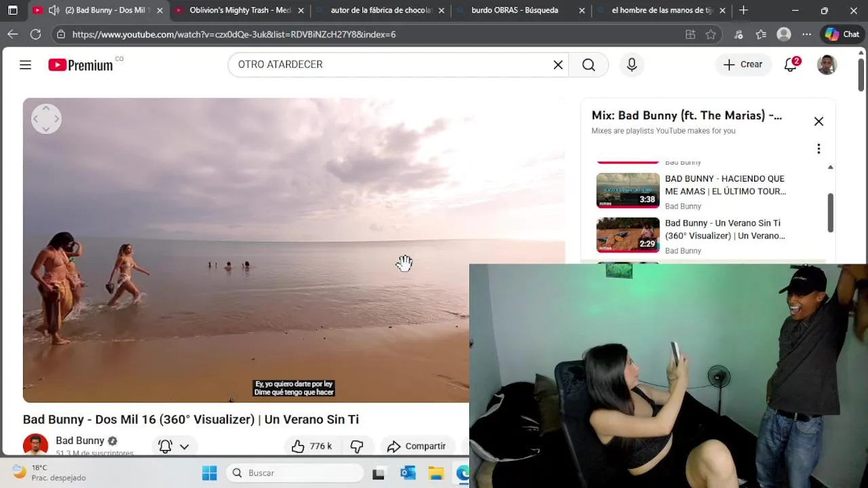Grab the Mix playlist scrollbar thumb
The image size is (868, 488).
click(x=830, y=212)
